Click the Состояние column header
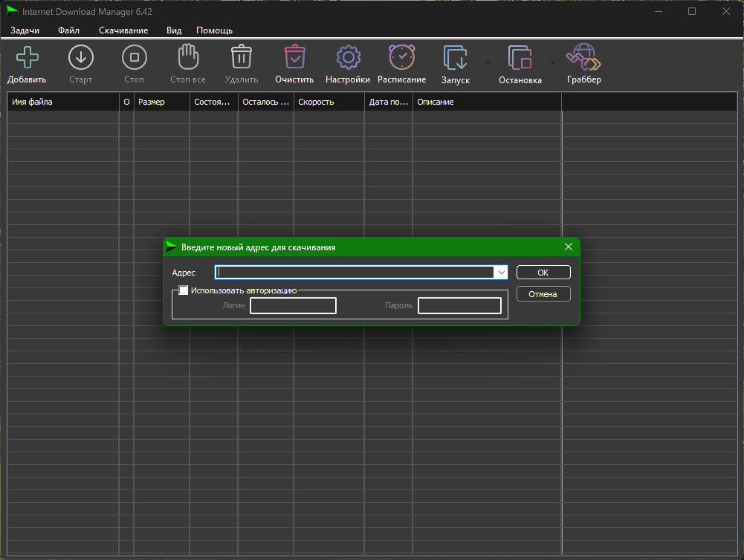This screenshot has height=560, width=744. [x=213, y=102]
